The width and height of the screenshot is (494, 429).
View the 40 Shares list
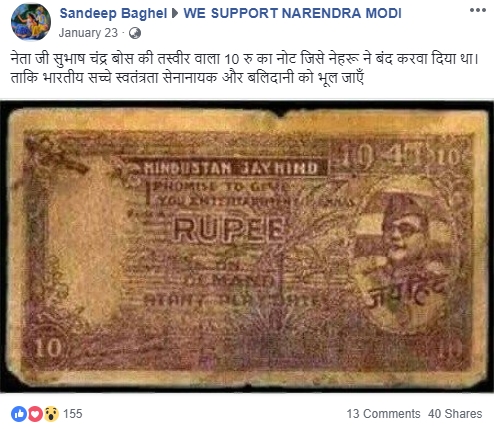(455, 414)
